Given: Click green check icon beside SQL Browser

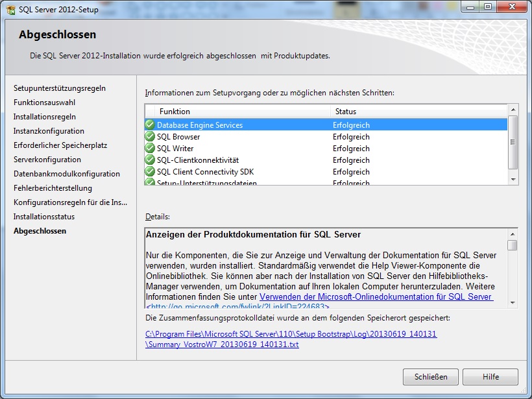Looking at the screenshot, I should coord(150,136).
